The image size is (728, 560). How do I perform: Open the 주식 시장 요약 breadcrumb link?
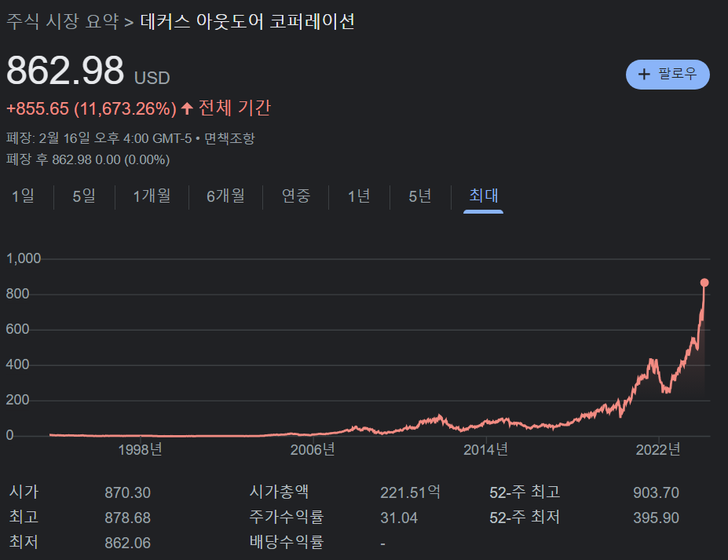(63, 22)
